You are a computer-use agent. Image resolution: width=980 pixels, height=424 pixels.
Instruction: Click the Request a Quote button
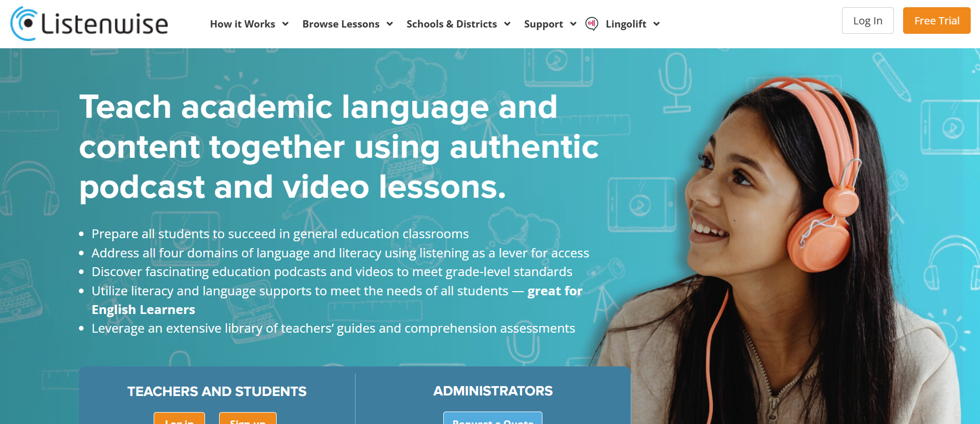point(493,418)
